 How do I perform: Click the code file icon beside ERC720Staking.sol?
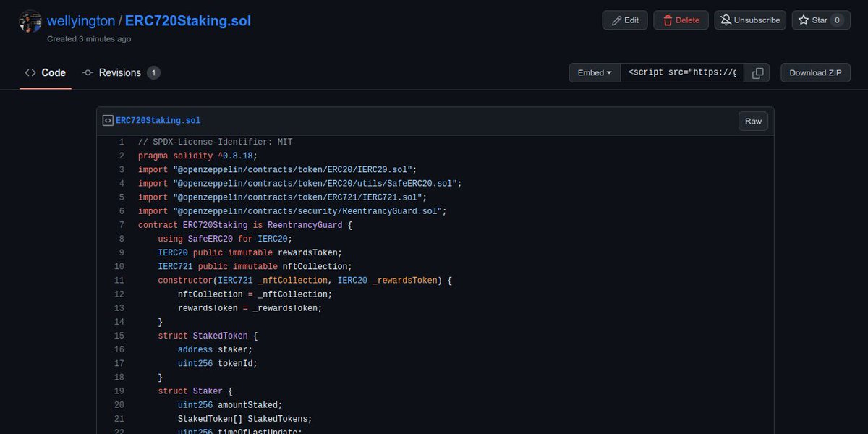coord(108,121)
